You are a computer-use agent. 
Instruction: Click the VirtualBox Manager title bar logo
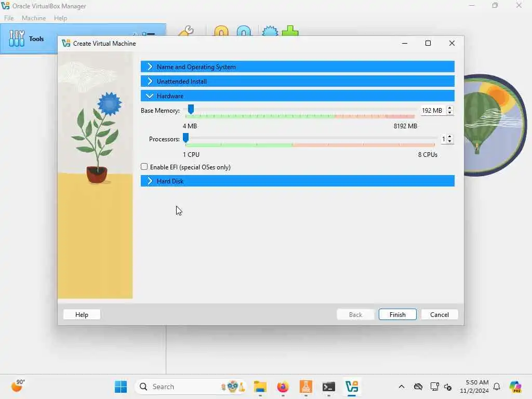click(5, 6)
